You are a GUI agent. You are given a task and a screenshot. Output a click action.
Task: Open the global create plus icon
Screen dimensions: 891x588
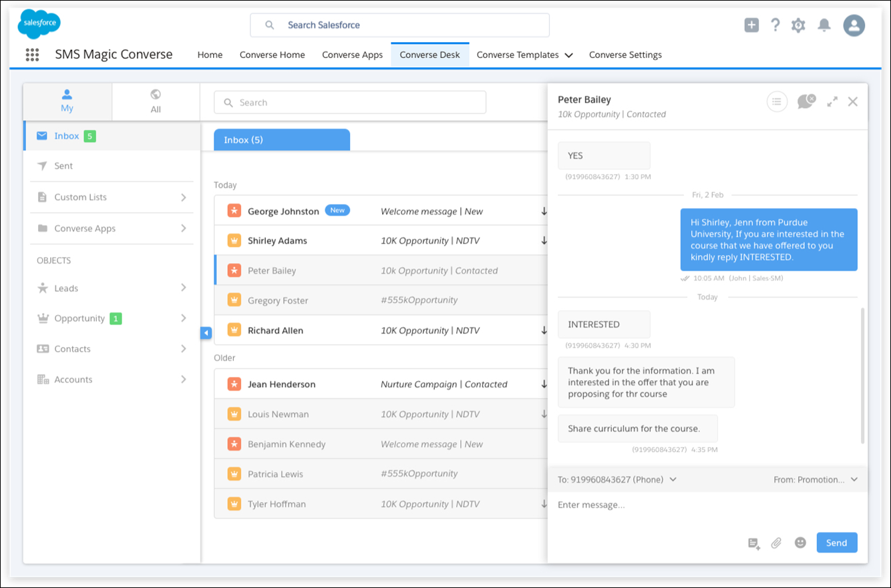(751, 25)
